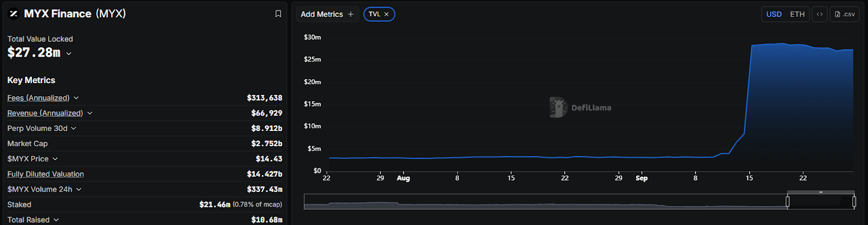
Task: Toggle the TVL metric chip
Action: 379,14
